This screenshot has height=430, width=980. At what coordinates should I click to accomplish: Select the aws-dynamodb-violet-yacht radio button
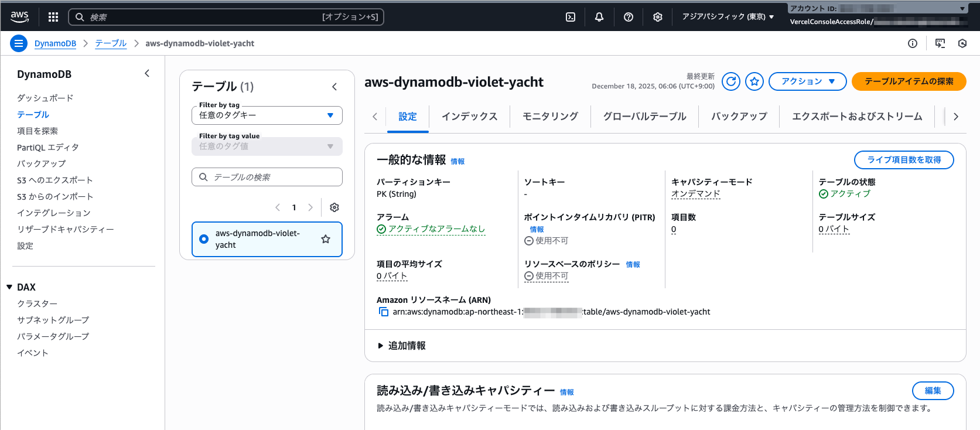pos(204,239)
